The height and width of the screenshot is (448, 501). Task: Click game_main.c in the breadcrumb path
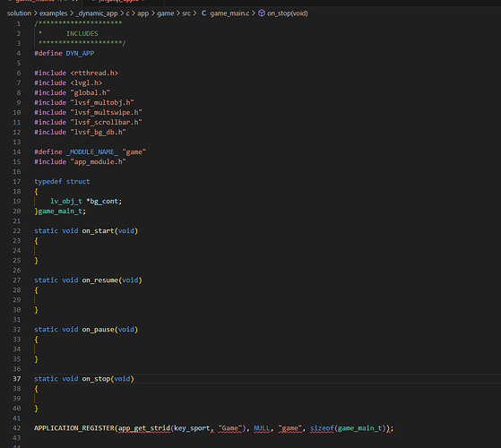(229, 13)
